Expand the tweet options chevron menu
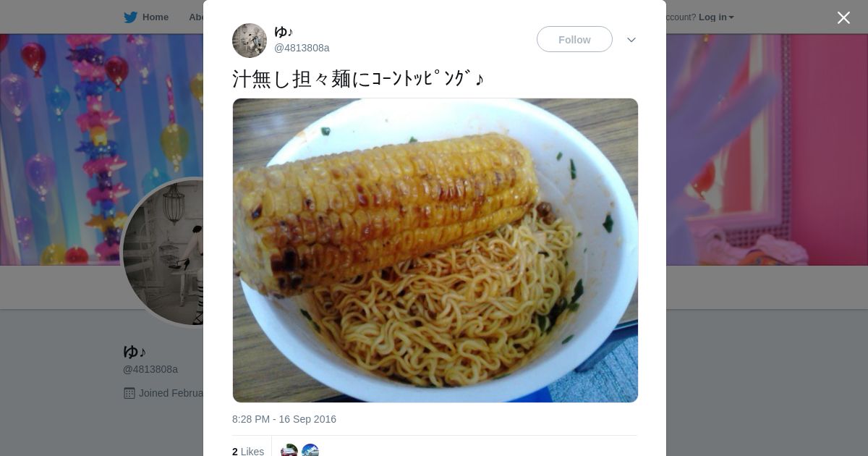The height and width of the screenshot is (456, 868). coord(631,40)
